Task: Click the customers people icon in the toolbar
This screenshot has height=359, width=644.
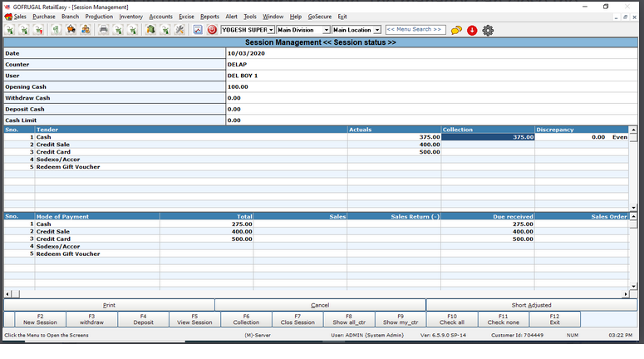Action: (x=86, y=30)
